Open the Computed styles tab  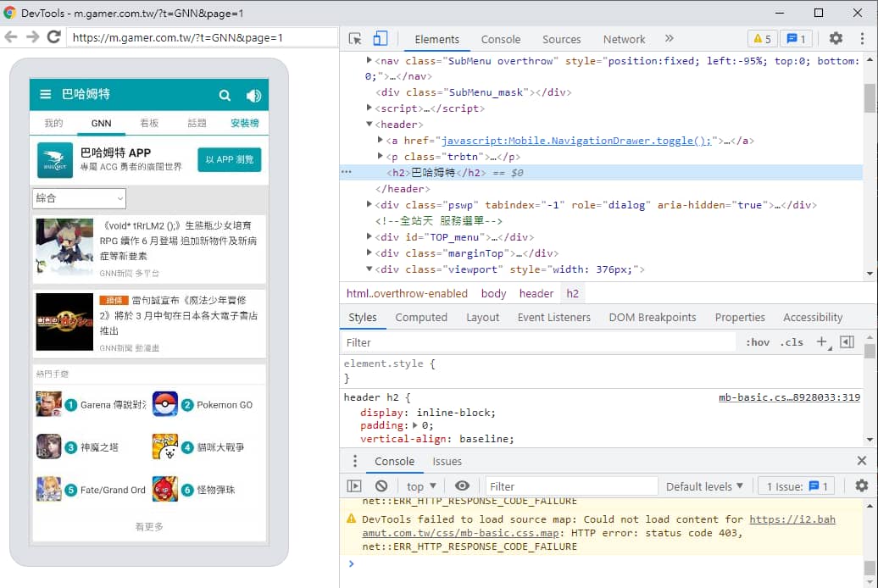point(421,317)
